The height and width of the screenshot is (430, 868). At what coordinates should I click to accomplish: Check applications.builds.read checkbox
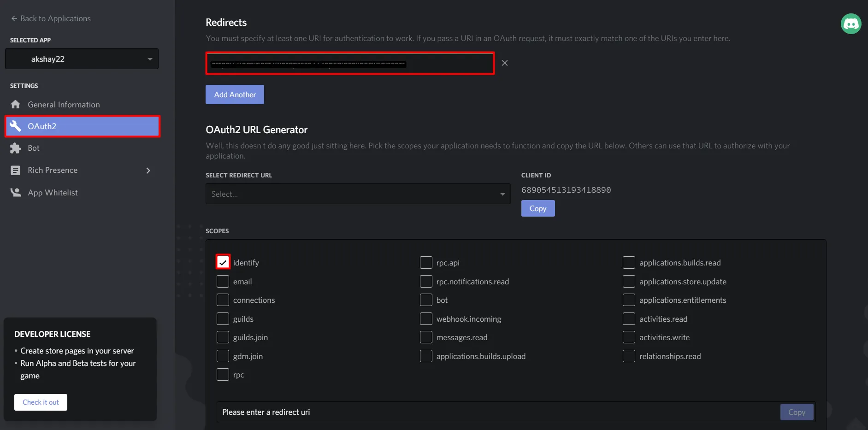click(629, 262)
